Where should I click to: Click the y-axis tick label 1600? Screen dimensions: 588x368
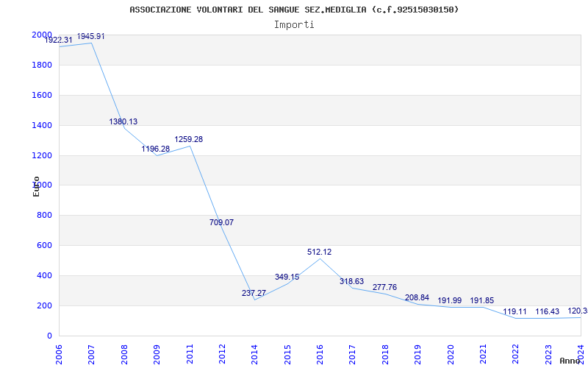point(42,95)
